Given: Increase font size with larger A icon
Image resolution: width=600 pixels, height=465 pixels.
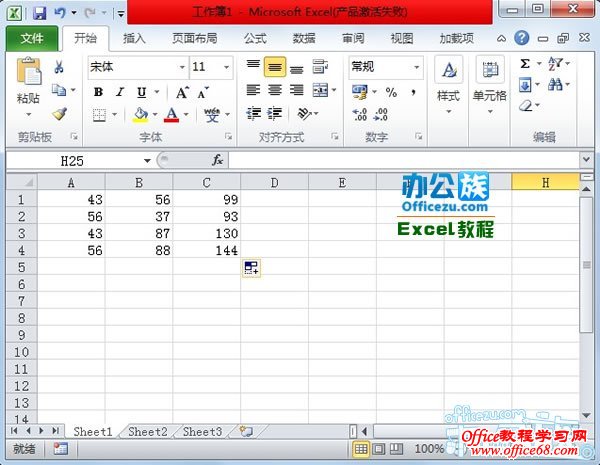Looking at the screenshot, I should [x=182, y=92].
